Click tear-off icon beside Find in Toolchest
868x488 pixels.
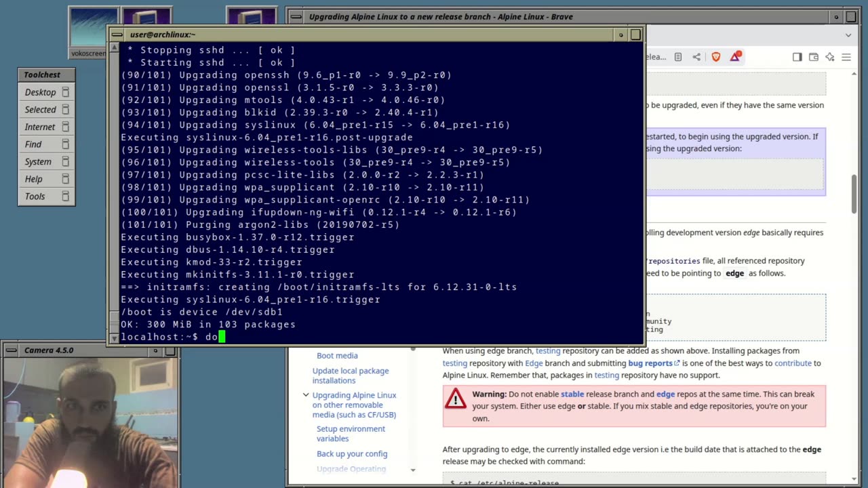[66, 144]
